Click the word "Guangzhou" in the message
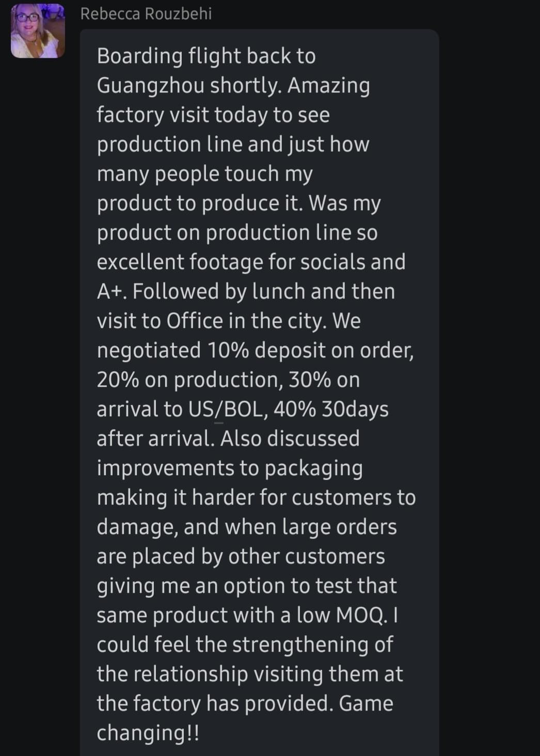Screen dimensions: 540x756 coord(150,86)
